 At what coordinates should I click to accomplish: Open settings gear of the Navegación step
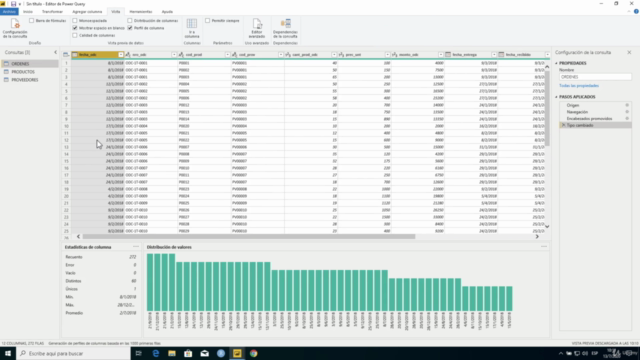(x=627, y=112)
